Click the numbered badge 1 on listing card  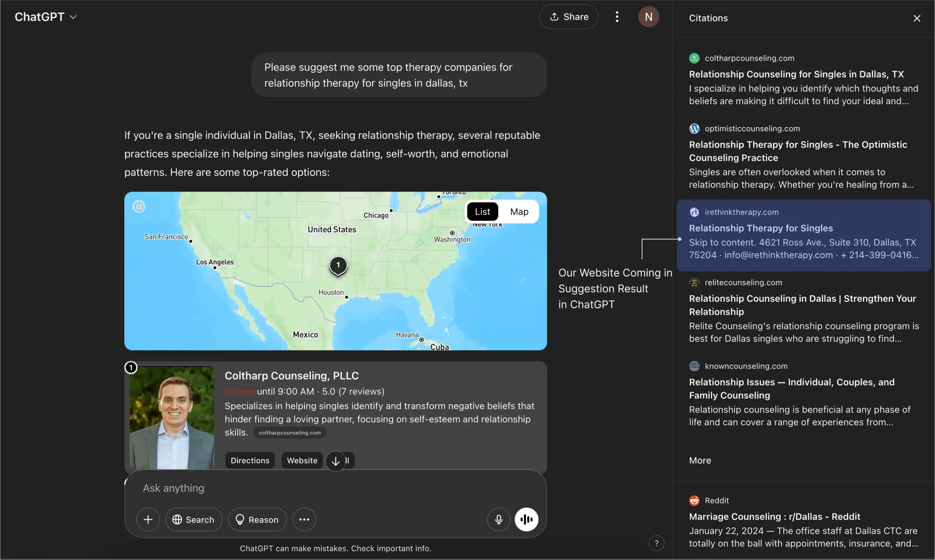click(131, 367)
